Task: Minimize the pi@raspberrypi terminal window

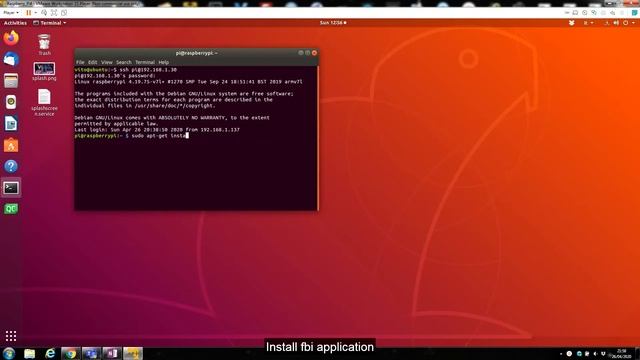Action: coord(301,53)
